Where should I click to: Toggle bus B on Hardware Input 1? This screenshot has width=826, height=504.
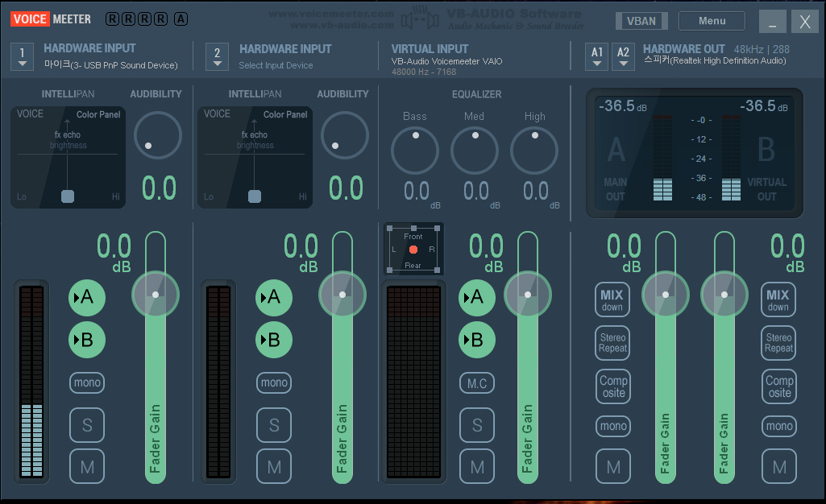tap(87, 340)
